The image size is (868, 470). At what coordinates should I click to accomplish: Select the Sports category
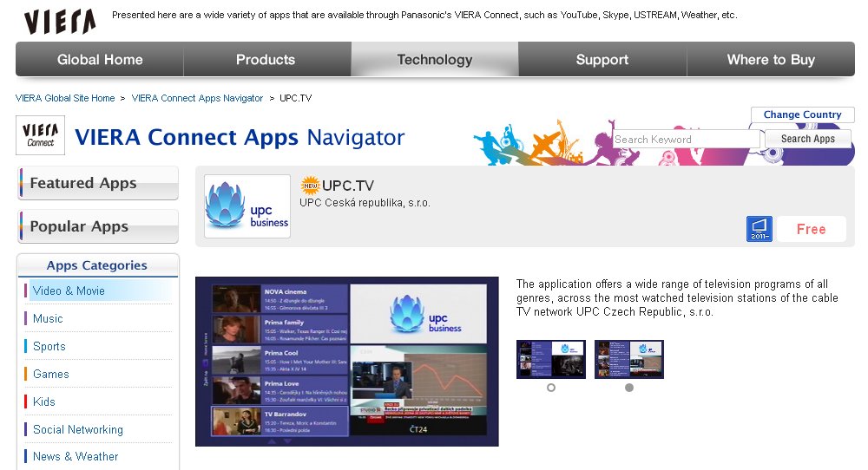point(98,346)
